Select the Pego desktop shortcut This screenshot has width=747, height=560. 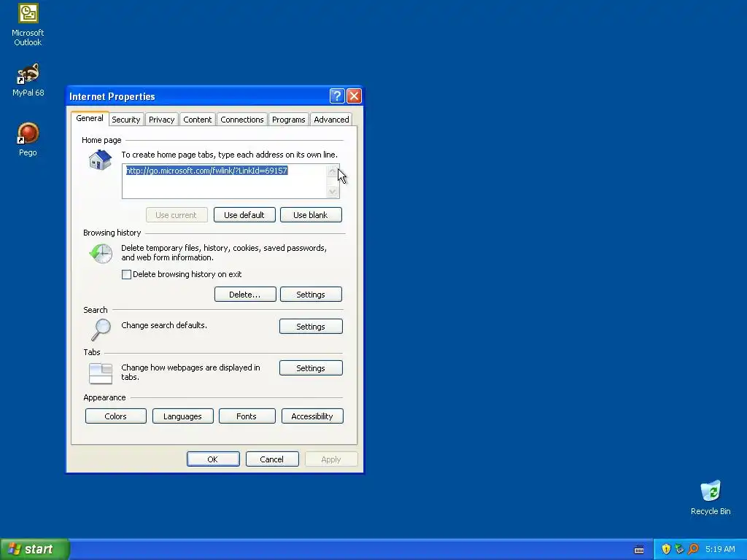(x=28, y=139)
